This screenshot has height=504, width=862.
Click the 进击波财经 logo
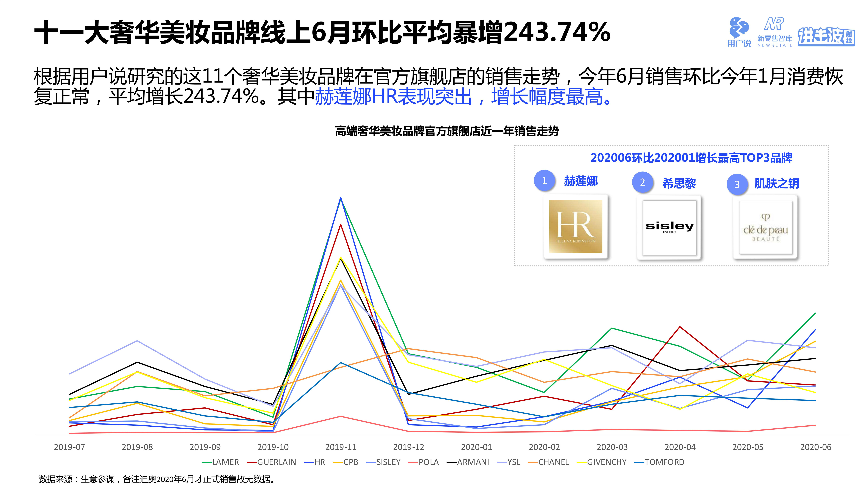(x=826, y=37)
